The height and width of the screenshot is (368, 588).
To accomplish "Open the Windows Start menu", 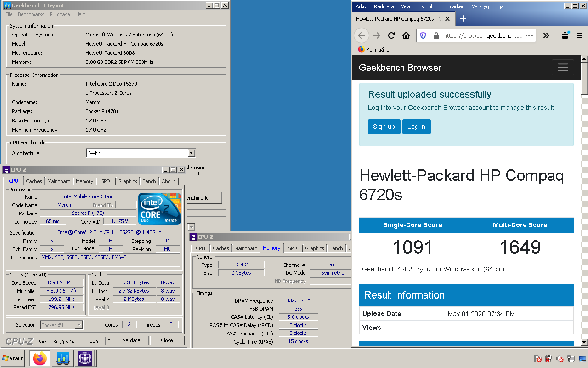I will pos(12,358).
